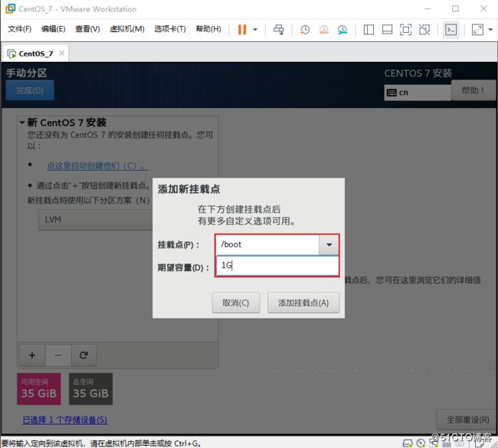498x448 pixels.
Task: Click the total space 35 GiB box
Action: point(91,389)
